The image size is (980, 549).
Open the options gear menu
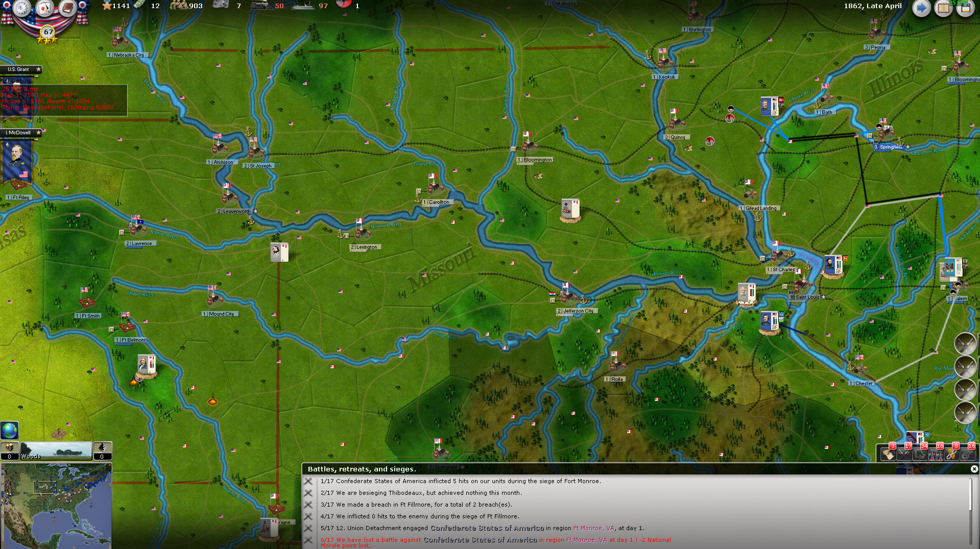coord(22,8)
